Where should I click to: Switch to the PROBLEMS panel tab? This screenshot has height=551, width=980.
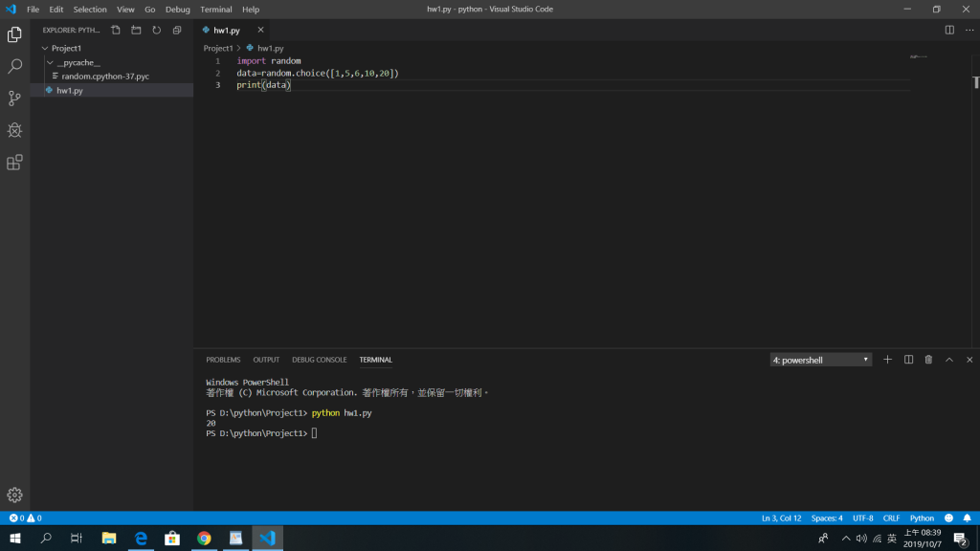(x=223, y=360)
